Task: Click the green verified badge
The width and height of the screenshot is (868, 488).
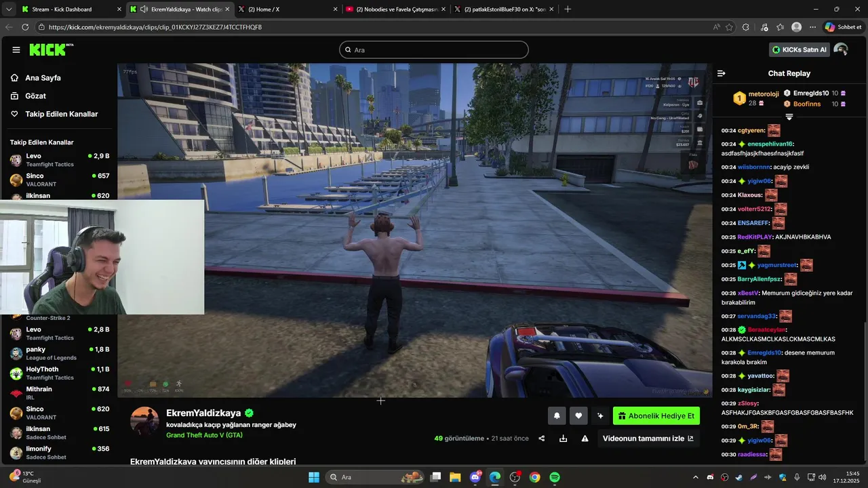Action: (x=249, y=413)
